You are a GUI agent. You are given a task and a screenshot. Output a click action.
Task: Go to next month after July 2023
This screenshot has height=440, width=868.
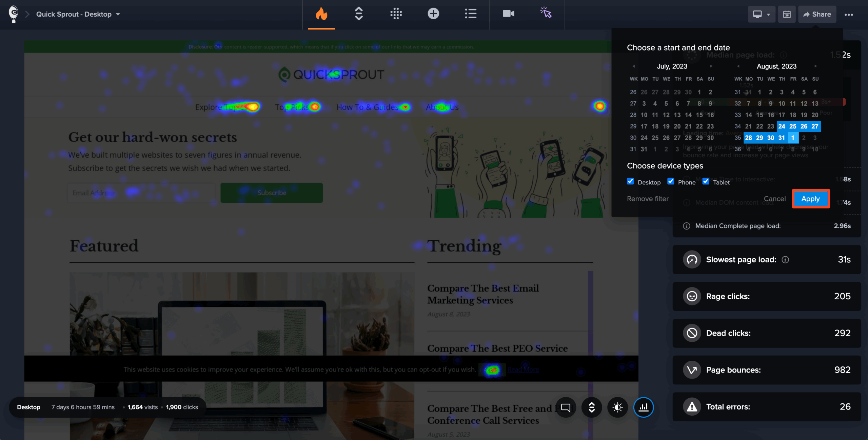click(711, 66)
